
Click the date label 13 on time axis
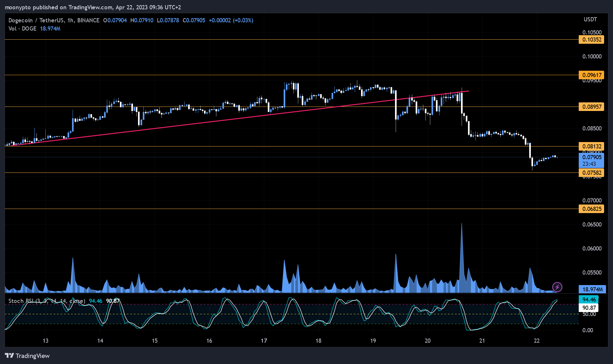point(46,341)
